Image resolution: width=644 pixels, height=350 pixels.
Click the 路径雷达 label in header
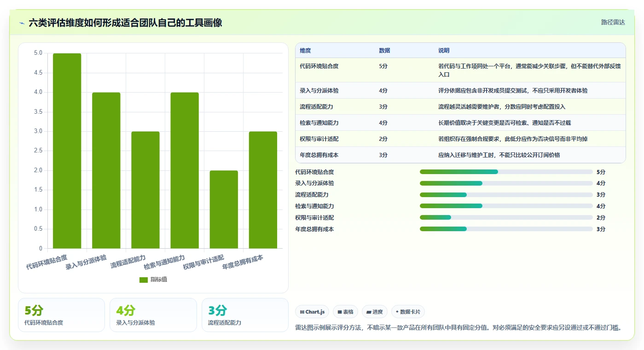pyautogui.click(x=613, y=22)
